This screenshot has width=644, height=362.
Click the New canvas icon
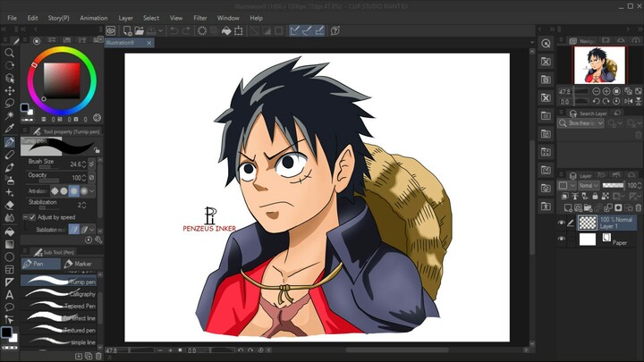127,30
